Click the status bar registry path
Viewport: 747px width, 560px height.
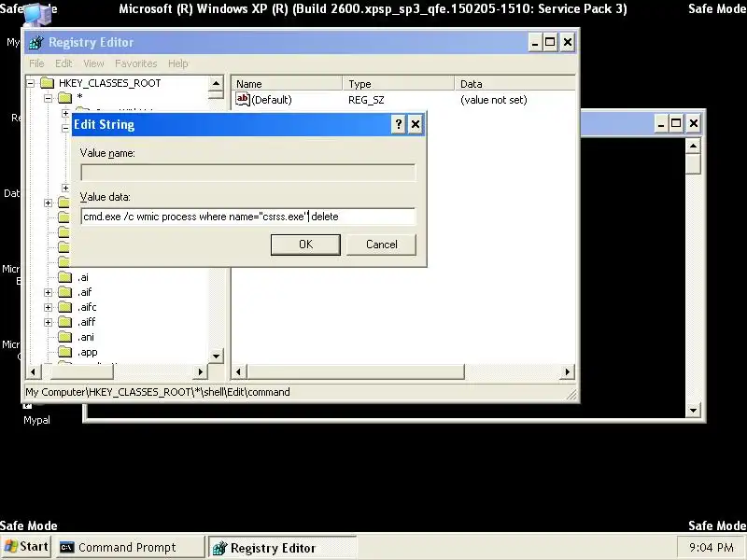(x=158, y=392)
